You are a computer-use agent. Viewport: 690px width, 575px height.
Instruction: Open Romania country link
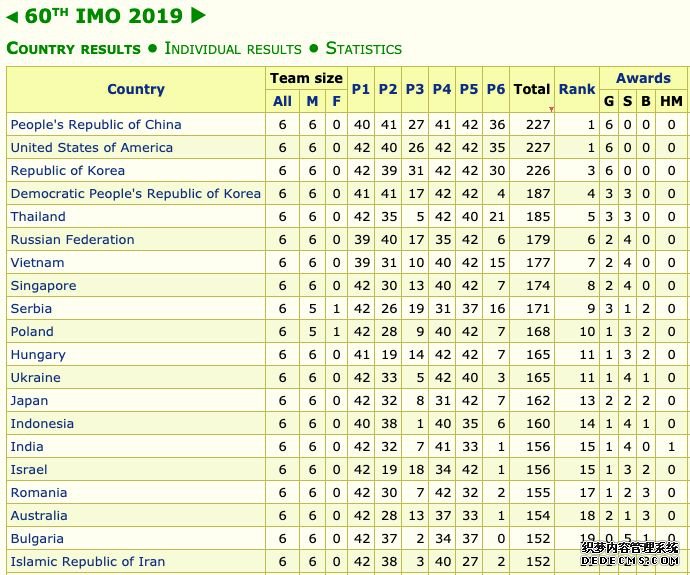tap(39, 493)
